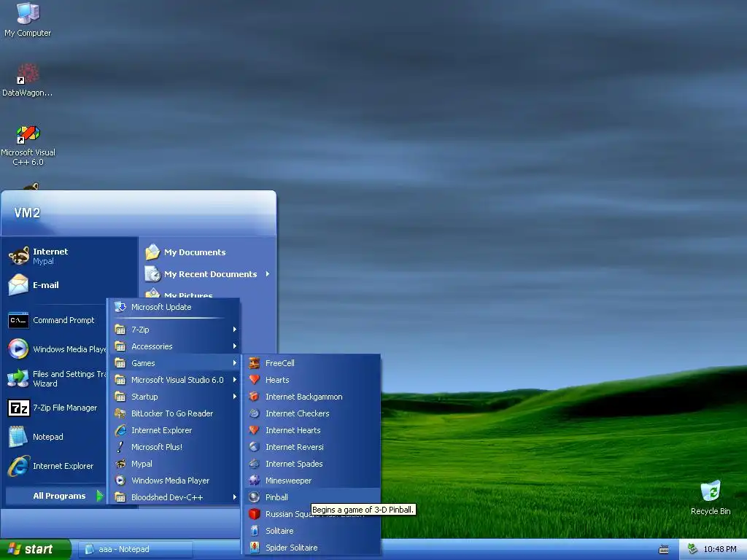
Task: Click the pinned Windows Media Player icon
Action: [x=18, y=349]
